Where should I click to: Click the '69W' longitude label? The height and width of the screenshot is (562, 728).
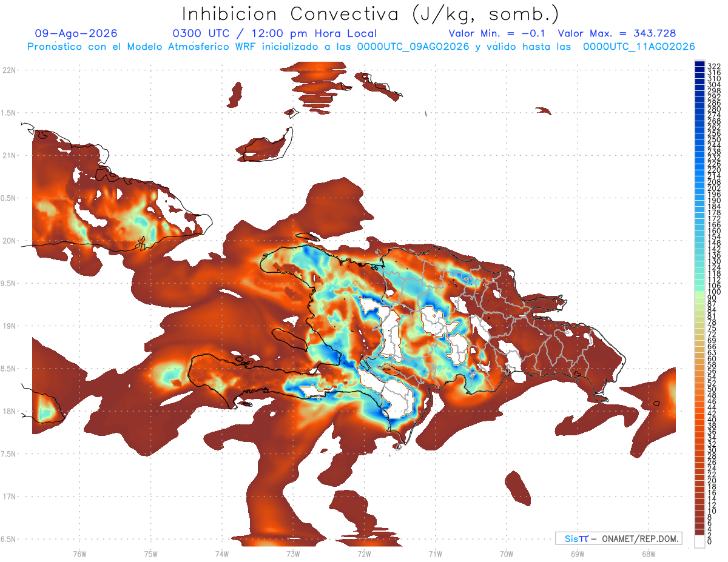[577, 554]
